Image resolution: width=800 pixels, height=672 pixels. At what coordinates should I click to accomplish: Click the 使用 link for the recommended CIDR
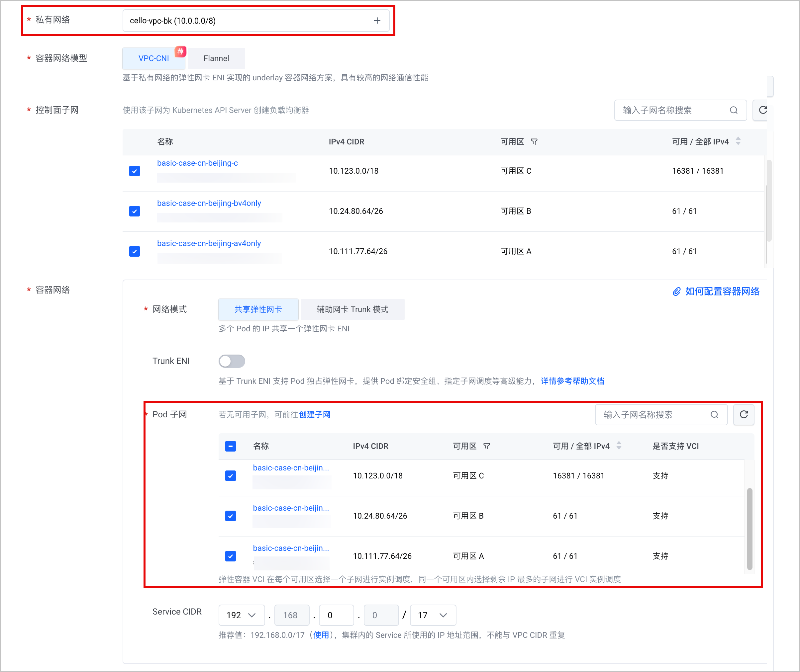[x=321, y=635]
